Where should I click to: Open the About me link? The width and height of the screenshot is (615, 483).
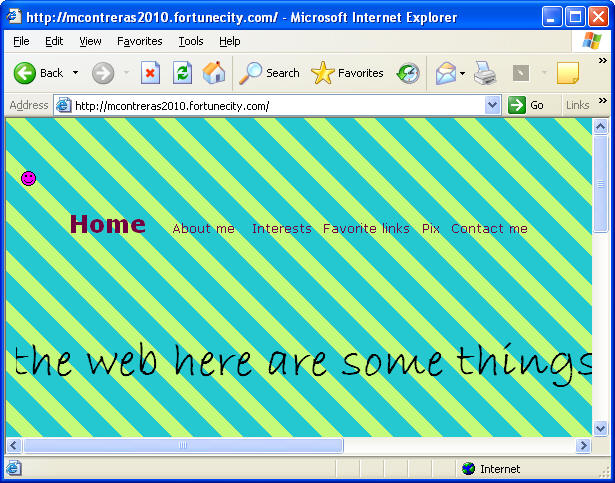pos(204,228)
